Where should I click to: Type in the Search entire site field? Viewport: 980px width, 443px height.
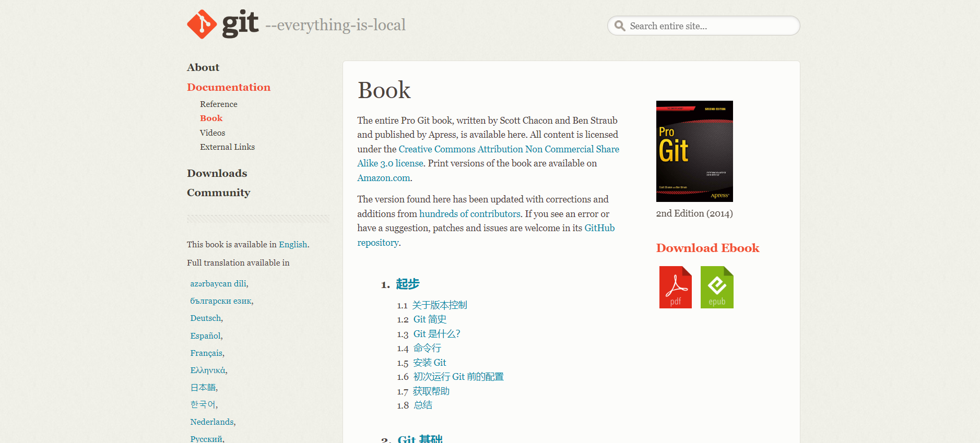[x=710, y=26]
